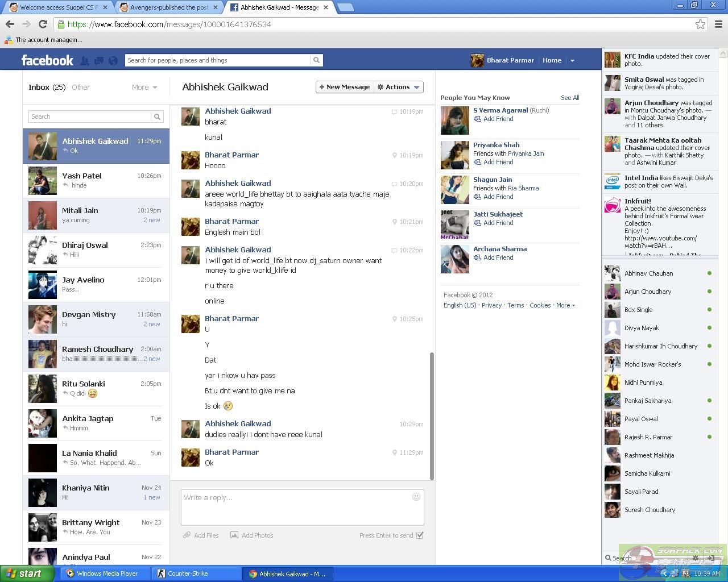Expand the Actions dropdown

tap(399, 87)
